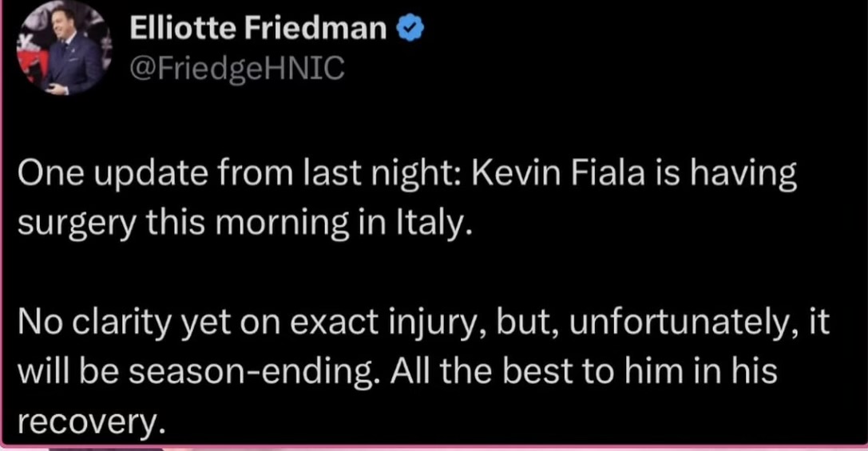This screenshot has height=451, width=868.
Task: Click the first name "Elliotte" in header
Action: pyautogui.click(x=185, y=30)
